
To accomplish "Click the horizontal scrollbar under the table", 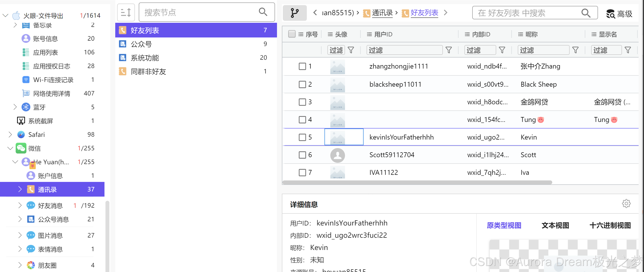I will [x=417, y=182].
